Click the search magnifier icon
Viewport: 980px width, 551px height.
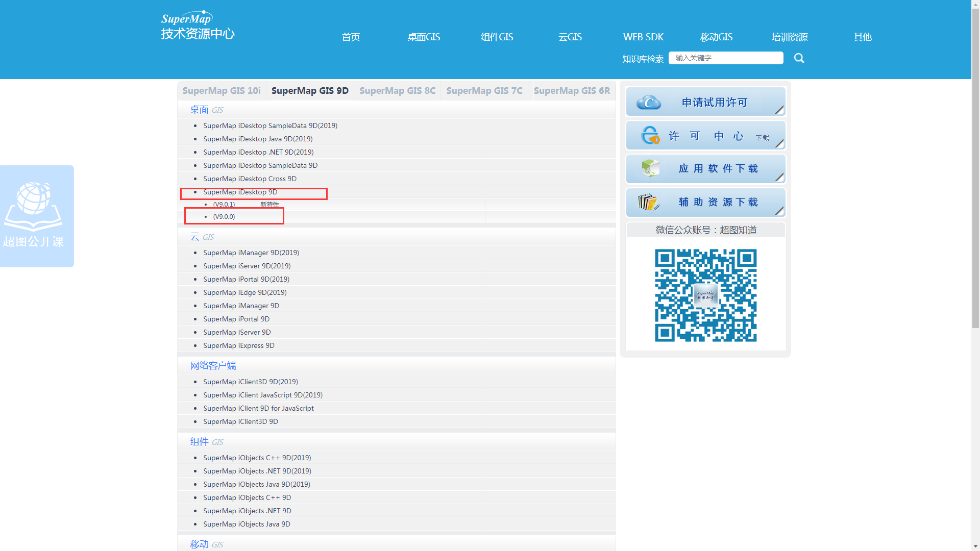[799, 58]
